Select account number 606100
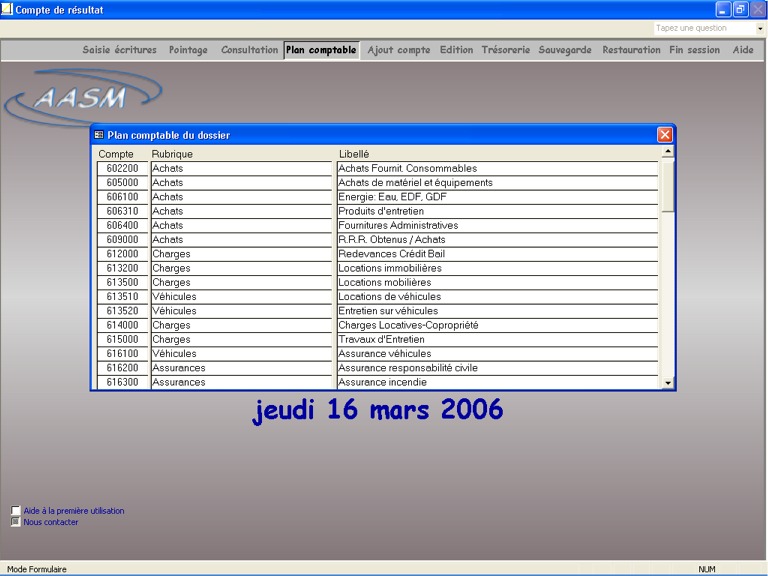This screenshot has height=576, width=768. coord(122,197)
